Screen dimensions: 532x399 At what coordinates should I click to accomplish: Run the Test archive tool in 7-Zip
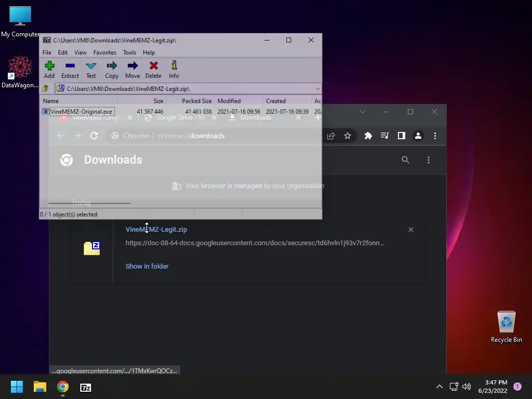click(90, 70)
